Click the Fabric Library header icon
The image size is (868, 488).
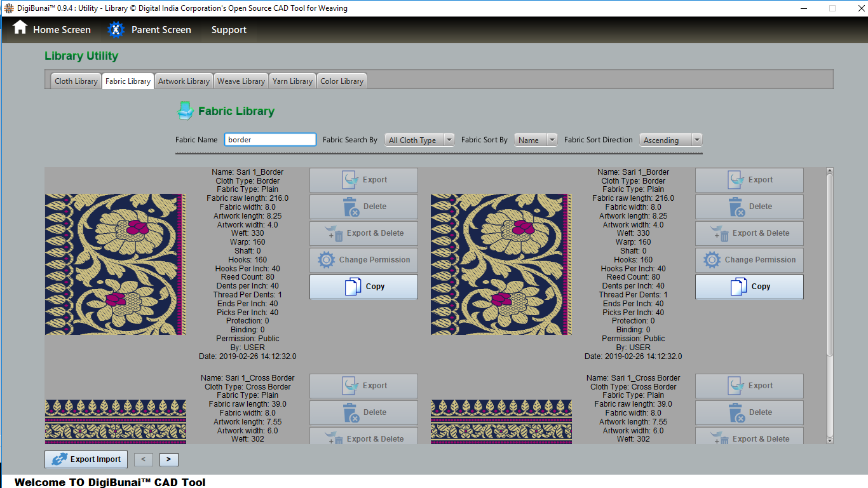(185, 111)
